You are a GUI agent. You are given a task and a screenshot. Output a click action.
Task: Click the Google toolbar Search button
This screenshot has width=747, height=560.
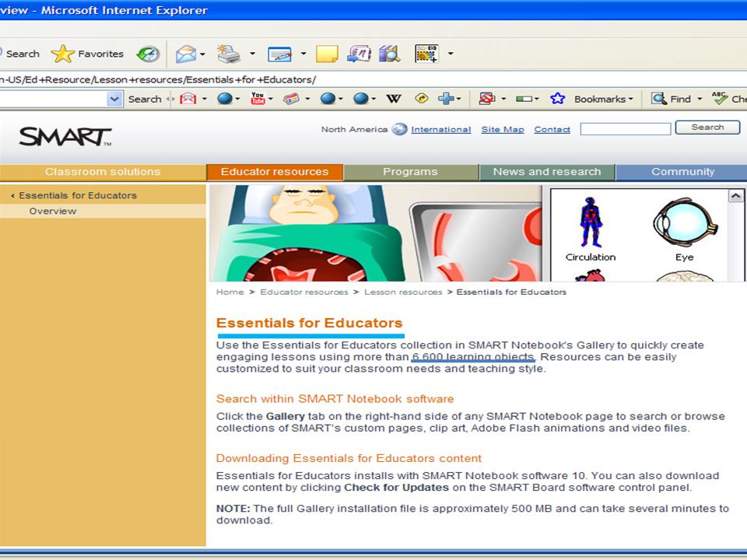(x=145, y=99)
